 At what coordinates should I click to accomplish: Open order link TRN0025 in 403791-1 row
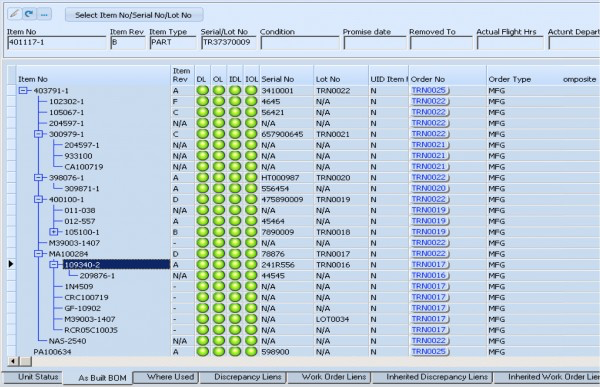(x=429, y=90)
